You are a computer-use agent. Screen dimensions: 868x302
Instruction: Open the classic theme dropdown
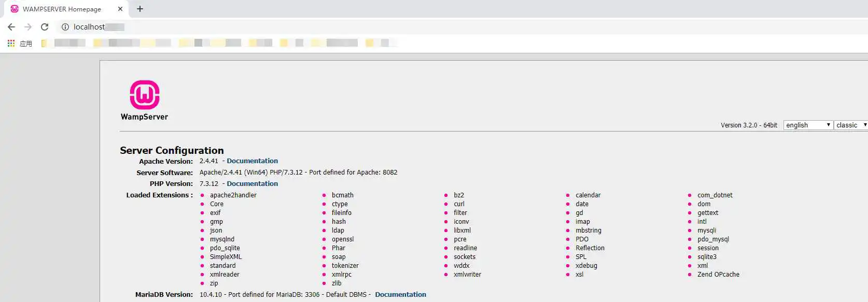[851, 125]
